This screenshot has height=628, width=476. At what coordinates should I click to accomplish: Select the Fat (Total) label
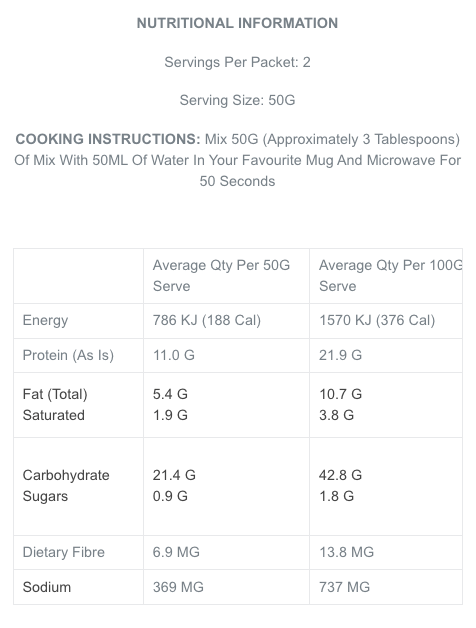55,395
